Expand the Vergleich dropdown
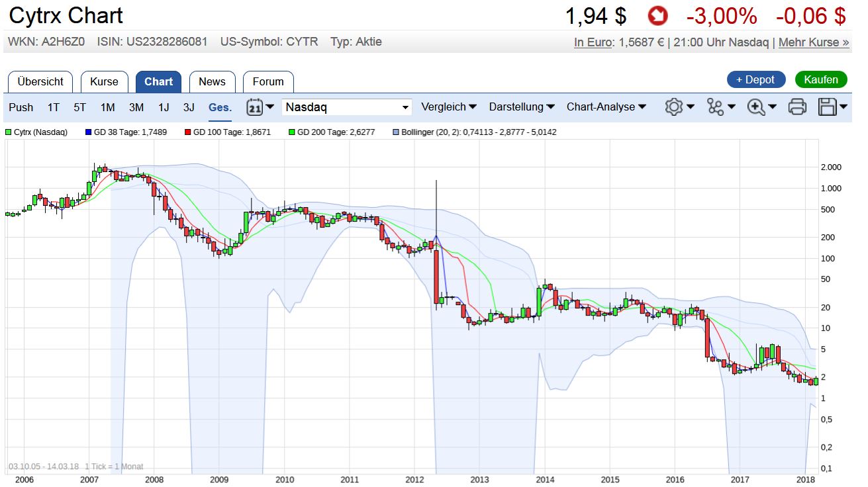868x487 pixels. (449, 107)
